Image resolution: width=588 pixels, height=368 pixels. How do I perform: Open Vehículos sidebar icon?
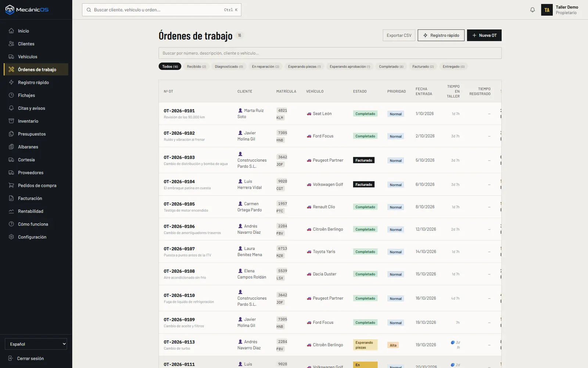11,57
